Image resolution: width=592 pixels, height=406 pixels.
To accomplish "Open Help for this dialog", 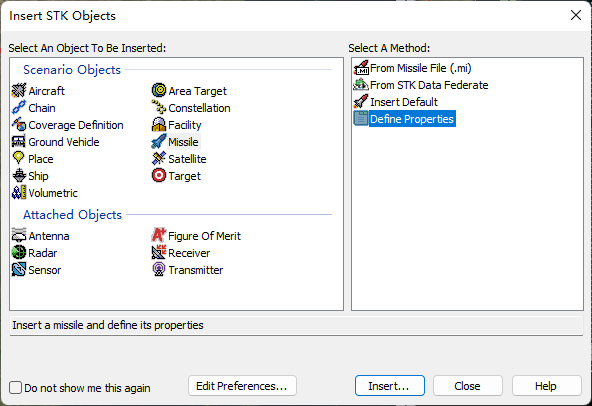I will [x=546, y=386].
